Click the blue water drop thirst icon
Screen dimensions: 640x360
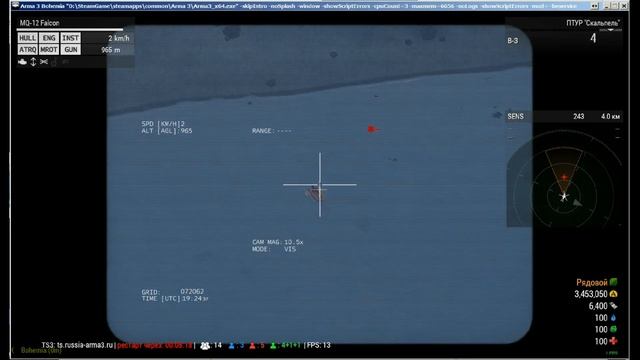pyautogui.click(x=613, y=318)
